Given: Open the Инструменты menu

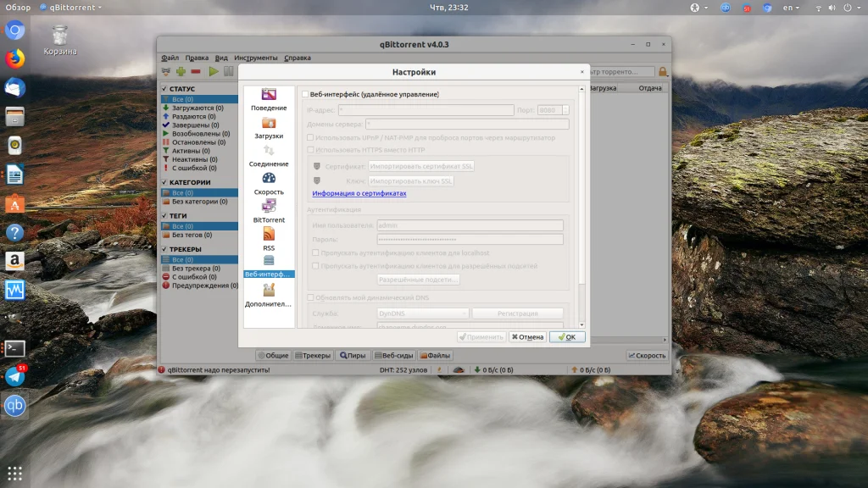Looking at the screenshot, I should (256, 58).
